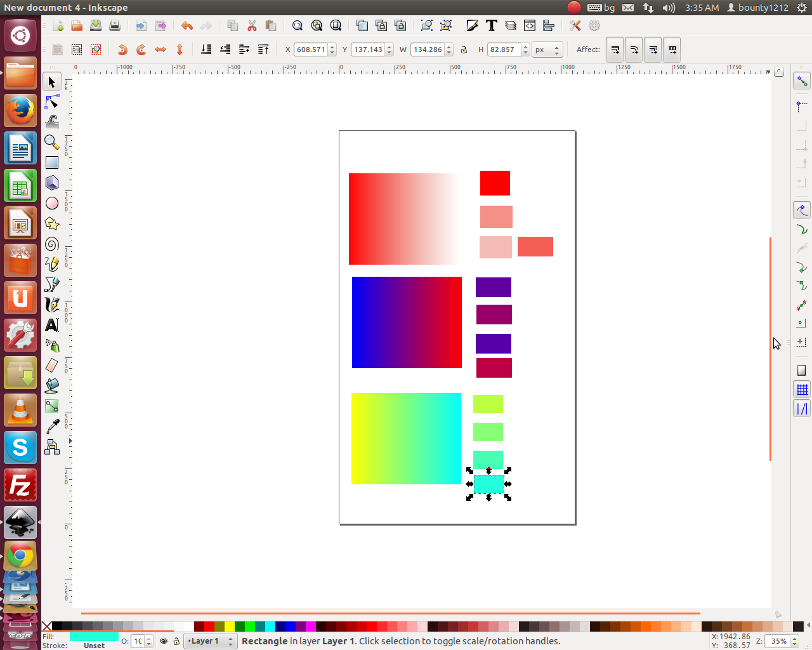Toggle the current layer lock
Screen dimensions: 812x650
[176, 641]
